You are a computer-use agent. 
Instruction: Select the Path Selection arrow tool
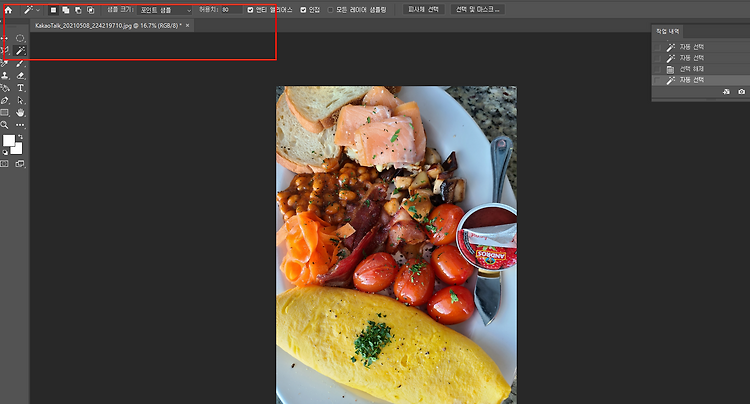click(x=20, y=100)
